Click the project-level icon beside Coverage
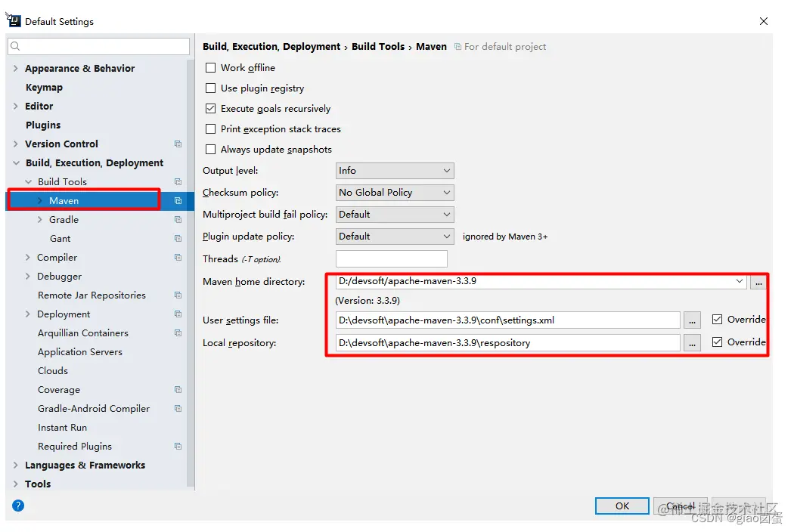This screenshot has height=532, width=794. pyautogui.click(x=178, y=390)
